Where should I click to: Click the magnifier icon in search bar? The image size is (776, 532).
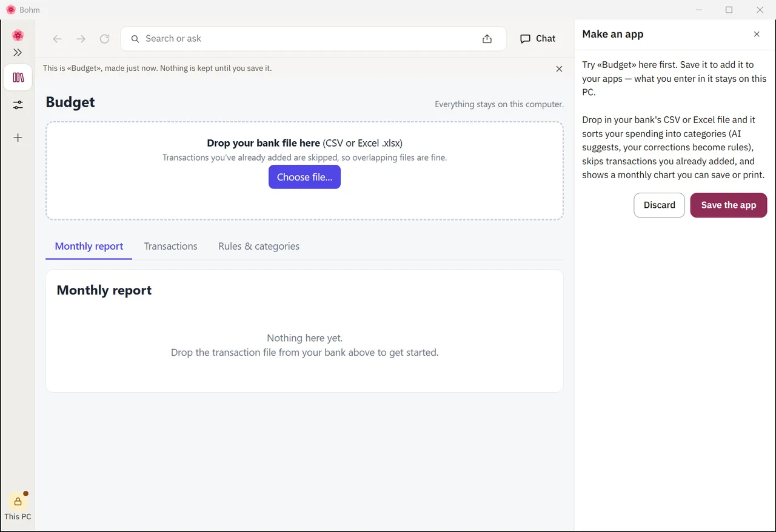click(x=135, y=39)
